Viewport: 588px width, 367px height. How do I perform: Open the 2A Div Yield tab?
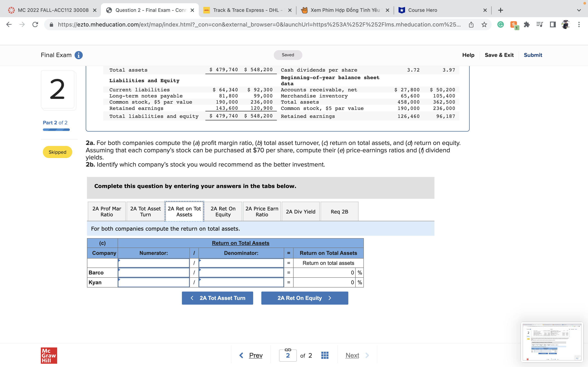(301, 211)
